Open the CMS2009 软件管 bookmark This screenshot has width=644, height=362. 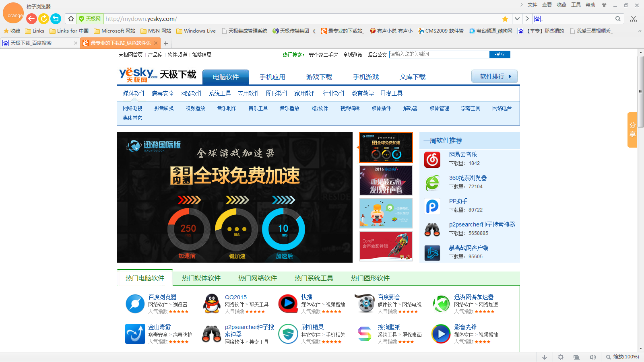pyautogui.click(x=441, y=31)
